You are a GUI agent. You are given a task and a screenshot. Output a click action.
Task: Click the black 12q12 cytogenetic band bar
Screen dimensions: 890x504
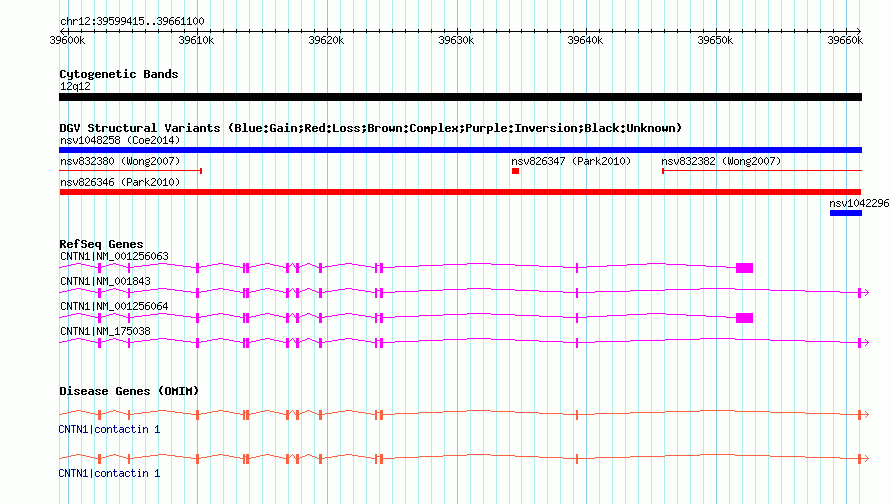460,97
